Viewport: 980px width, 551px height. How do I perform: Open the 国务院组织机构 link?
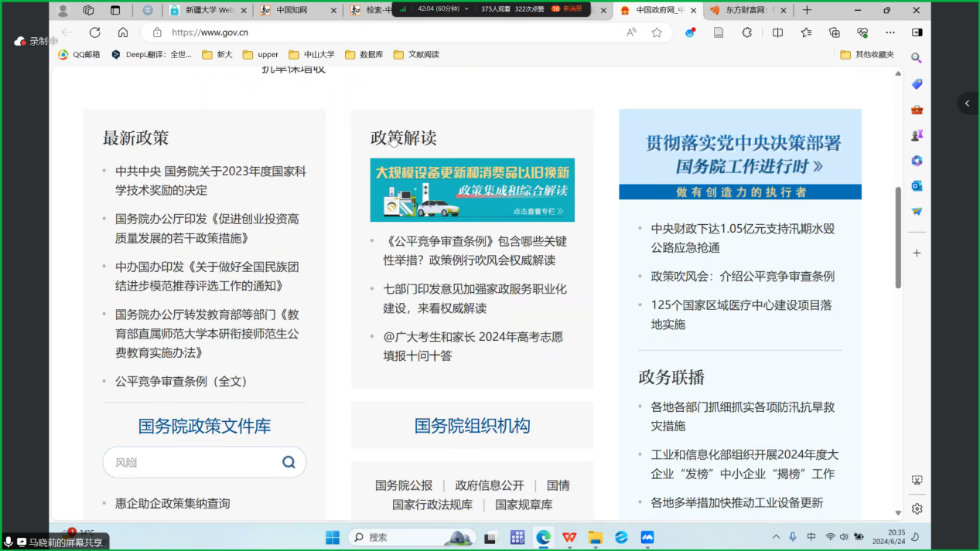(x=472, y=426)
